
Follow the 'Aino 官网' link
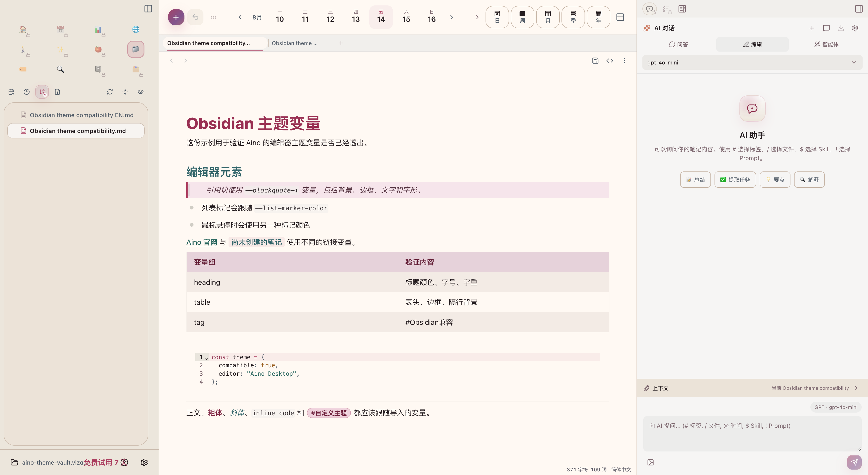click(202, 242)
